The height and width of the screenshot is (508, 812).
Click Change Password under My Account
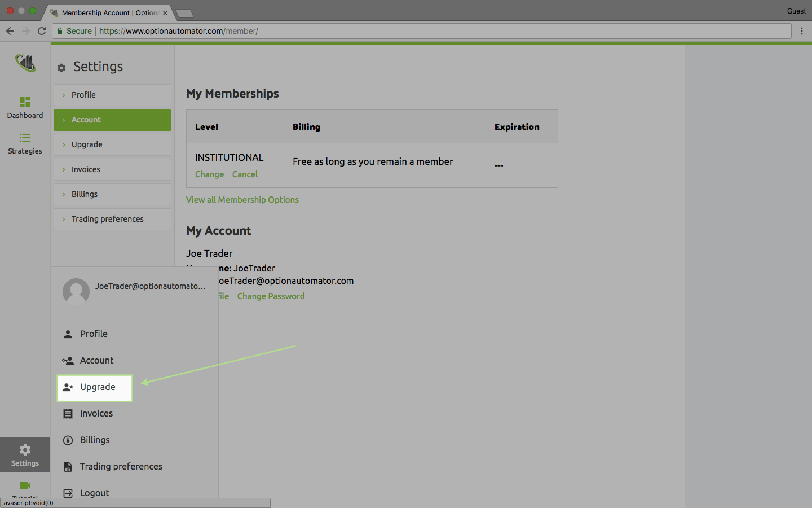click(x=271, y=296)
